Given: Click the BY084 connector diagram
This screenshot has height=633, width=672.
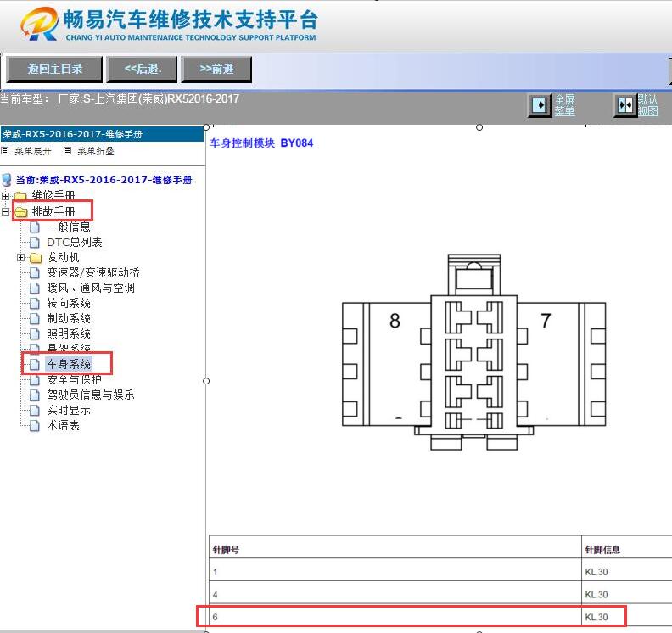Looking at the screenshot, I should point(474,352).
